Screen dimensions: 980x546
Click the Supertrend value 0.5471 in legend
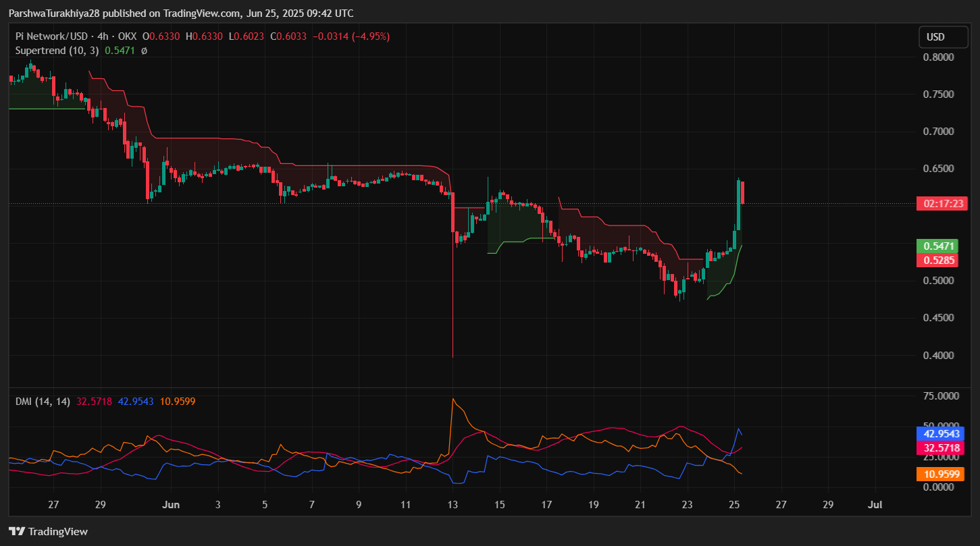120,51
